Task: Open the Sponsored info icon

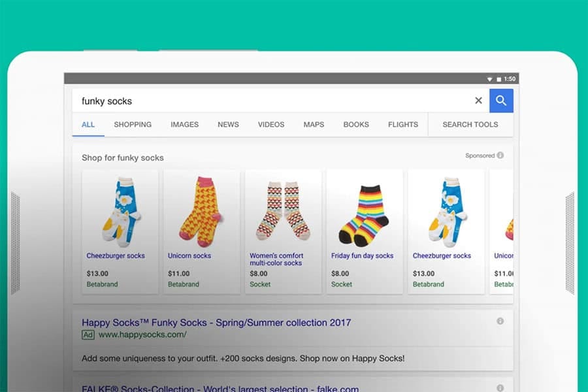Action: [500, 155]
